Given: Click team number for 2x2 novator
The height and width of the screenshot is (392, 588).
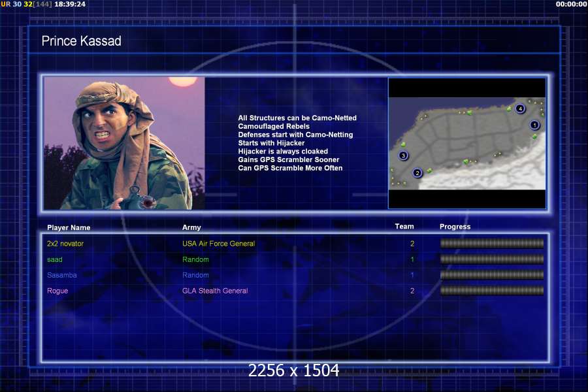Looking at the screenshot, I should (412, 244).
